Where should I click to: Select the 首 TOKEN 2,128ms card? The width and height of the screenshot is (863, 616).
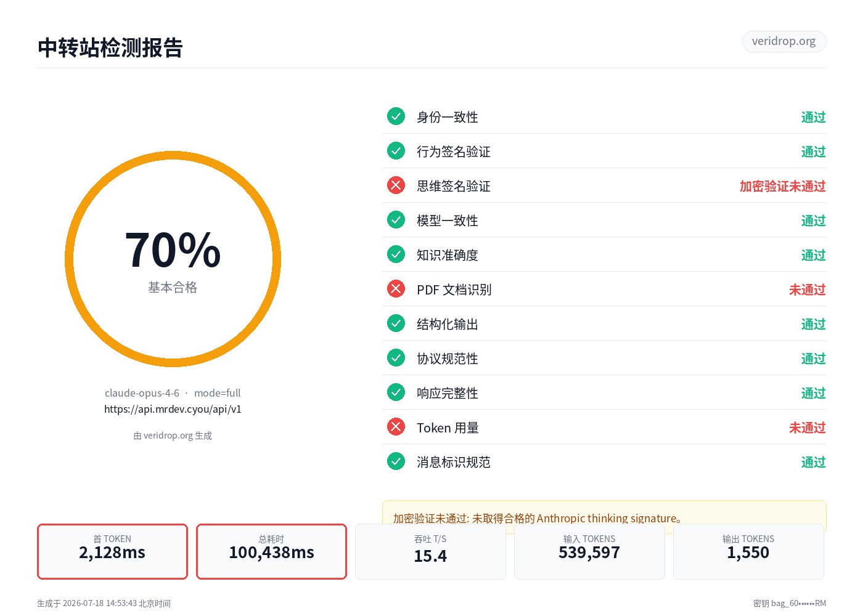[x=112, y=551]
